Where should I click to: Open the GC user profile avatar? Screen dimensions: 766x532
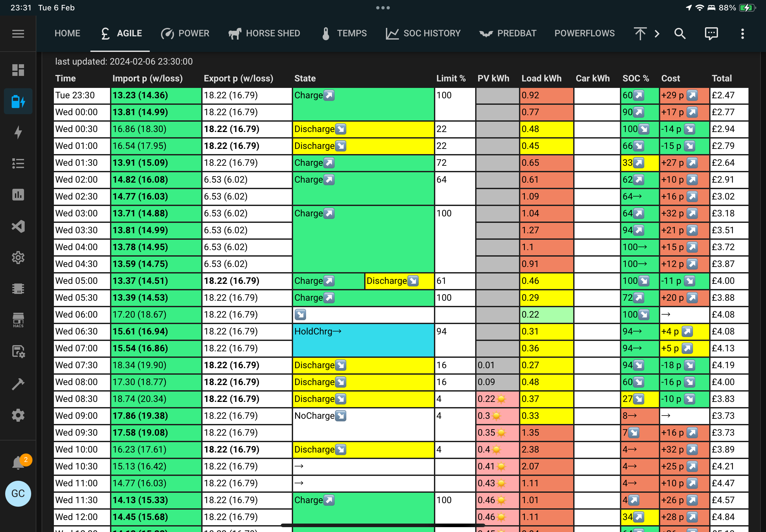click(18, 493)
